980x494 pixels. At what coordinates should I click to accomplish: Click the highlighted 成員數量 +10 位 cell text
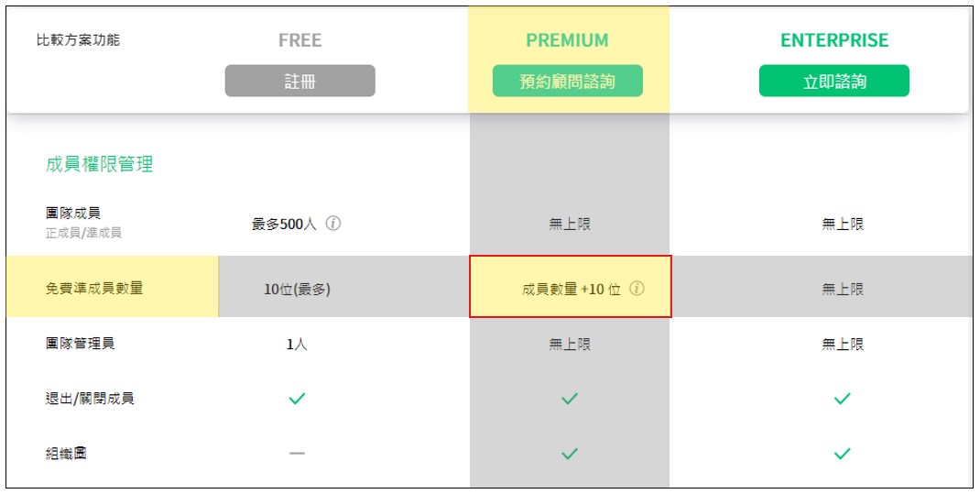(571, 289)
